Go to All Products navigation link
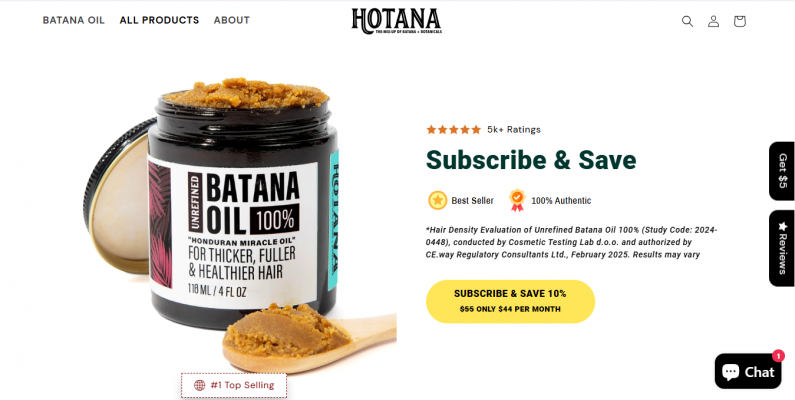 [x=159, y=20]
